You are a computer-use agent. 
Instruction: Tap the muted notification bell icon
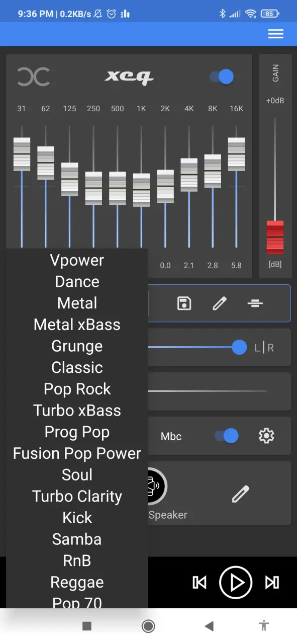98,14
